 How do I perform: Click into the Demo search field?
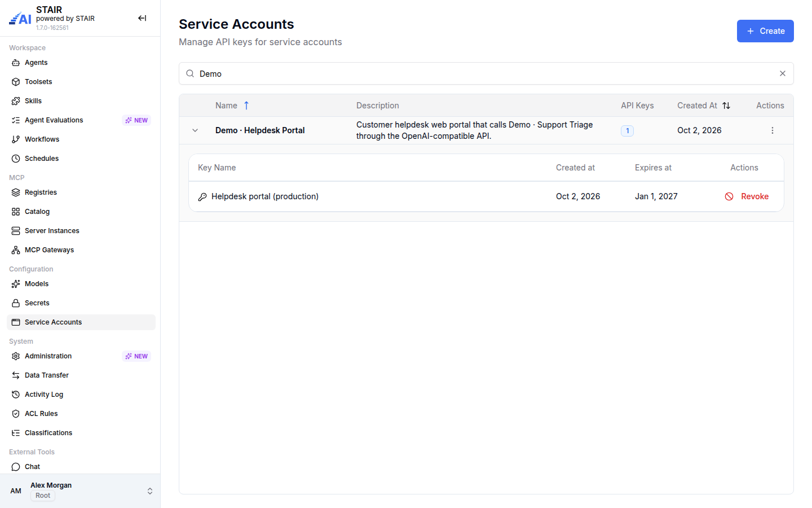[x=485, y=73]
